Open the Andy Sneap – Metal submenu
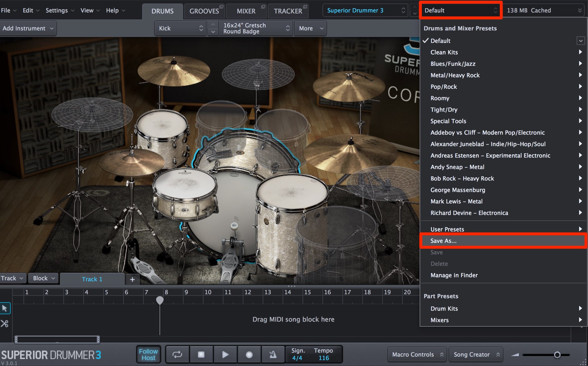 503,167
